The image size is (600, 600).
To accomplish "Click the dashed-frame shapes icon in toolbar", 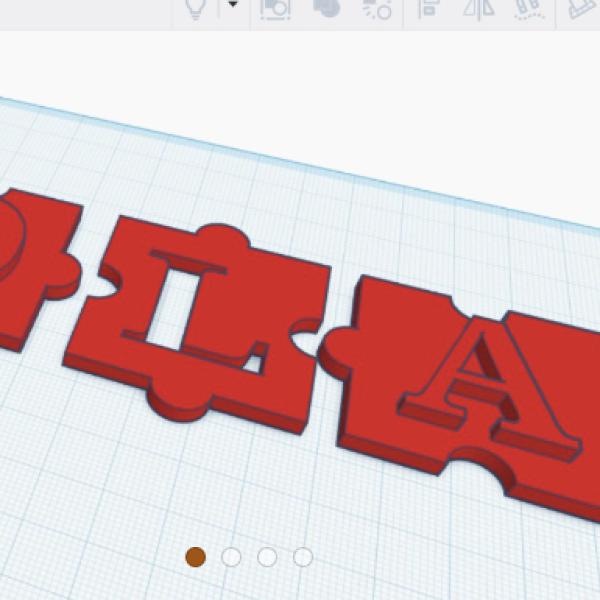I will pos(276,9).
